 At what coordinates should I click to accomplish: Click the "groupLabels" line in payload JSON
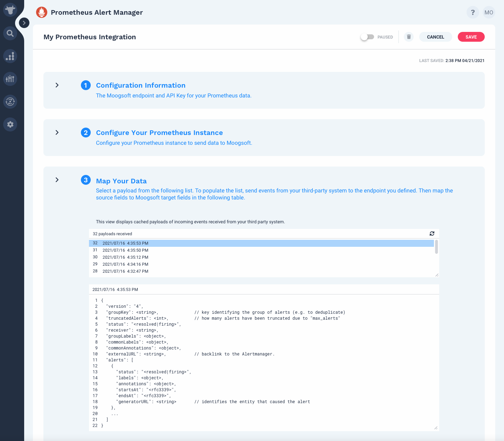pyautogui.click(x=136, y=336)
